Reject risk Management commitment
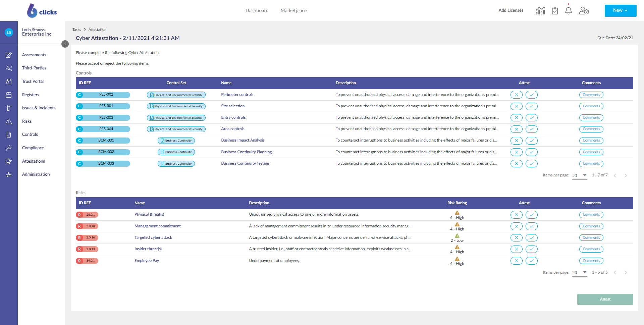This screenshot has height=325, width=644. click(517, 226)
